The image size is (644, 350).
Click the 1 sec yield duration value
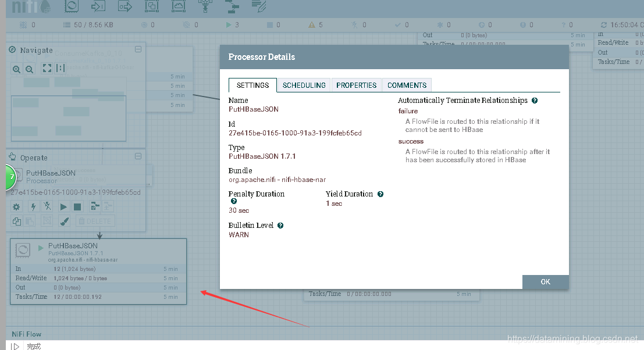[334, 203]
